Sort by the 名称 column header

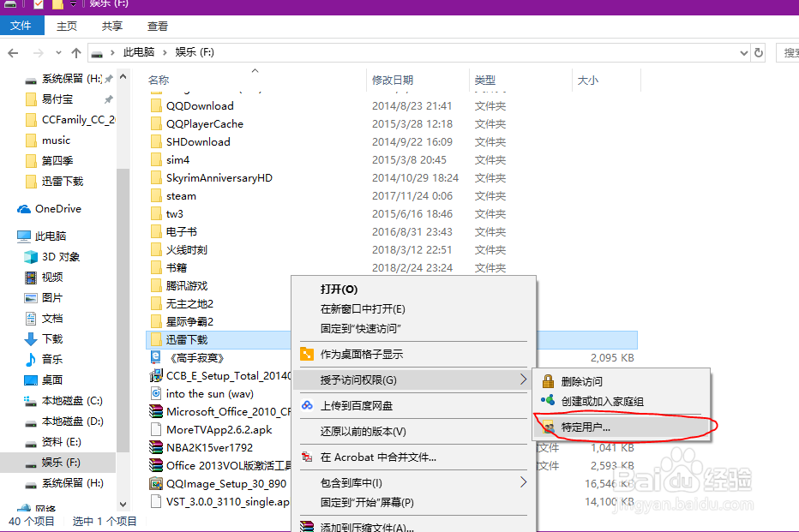tap(159, 80)
